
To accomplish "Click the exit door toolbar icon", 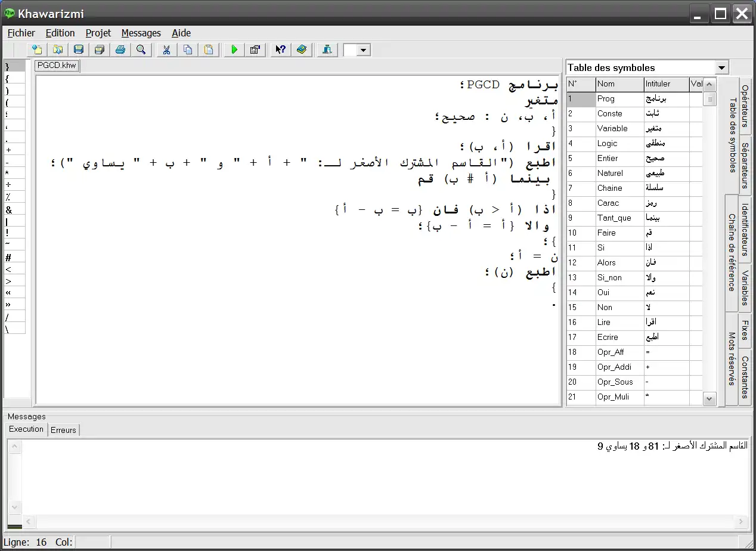I will (x=327, y=49).
